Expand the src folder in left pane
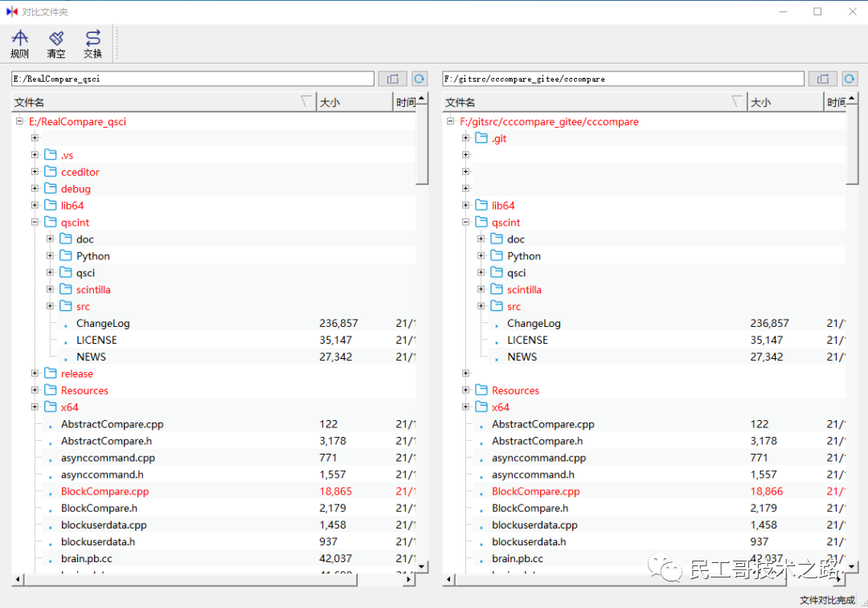The height and width of the screenshot is (608, 868). (x=51, y=306)
